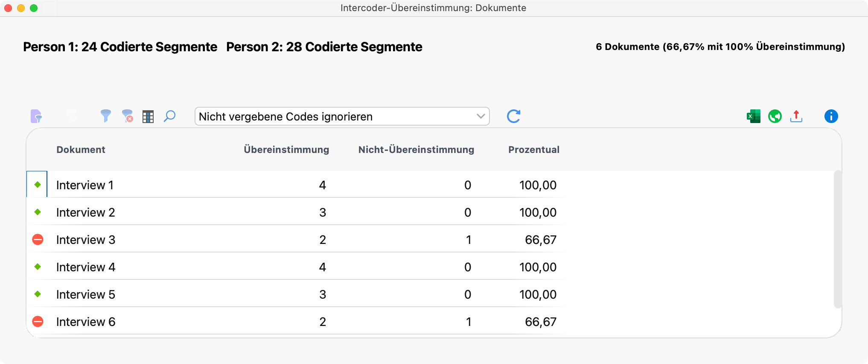Select the Interview 6 row name
The width and height of the screenshot is (868, 364).
pos(86,322)
